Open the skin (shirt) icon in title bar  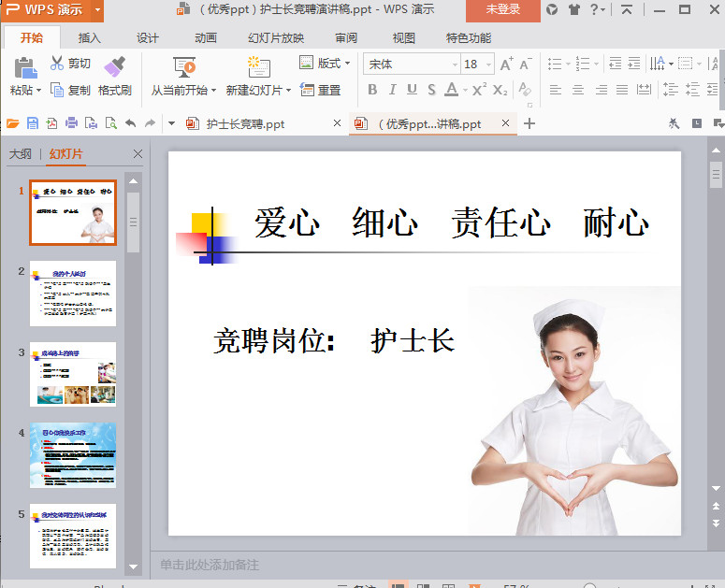tap(573, 9)
